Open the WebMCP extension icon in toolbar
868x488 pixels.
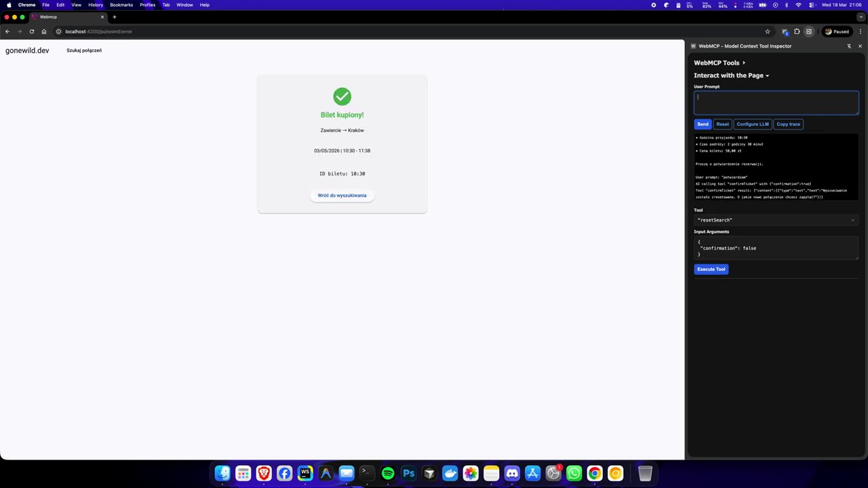(x=785, y=31)
